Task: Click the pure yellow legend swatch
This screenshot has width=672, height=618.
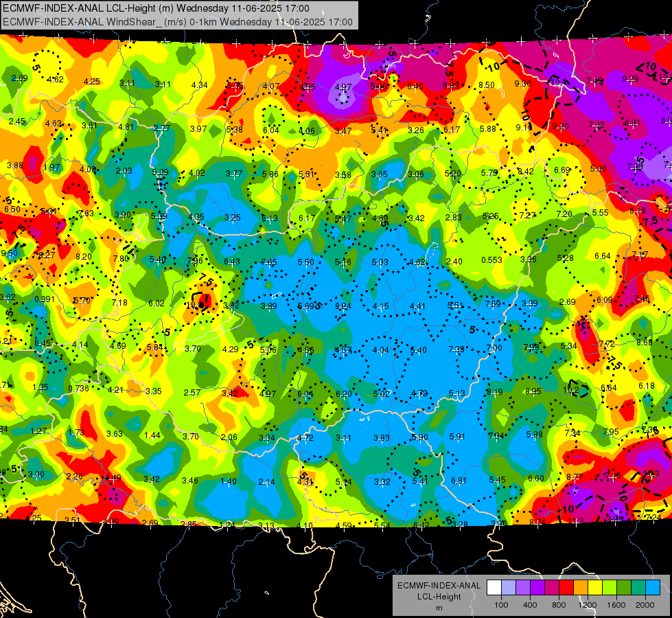Action: [x=595, y=588]
